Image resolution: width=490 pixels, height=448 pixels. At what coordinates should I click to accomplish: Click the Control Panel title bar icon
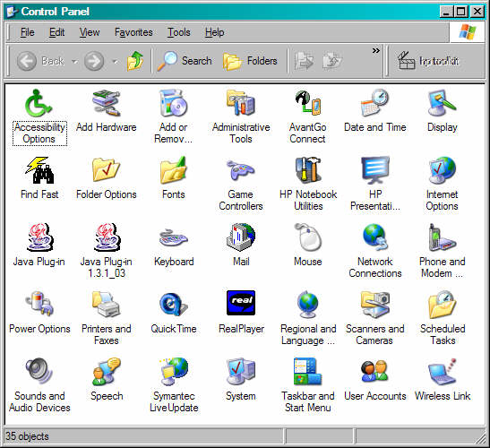pyautogui.click(x=13, y=12)
